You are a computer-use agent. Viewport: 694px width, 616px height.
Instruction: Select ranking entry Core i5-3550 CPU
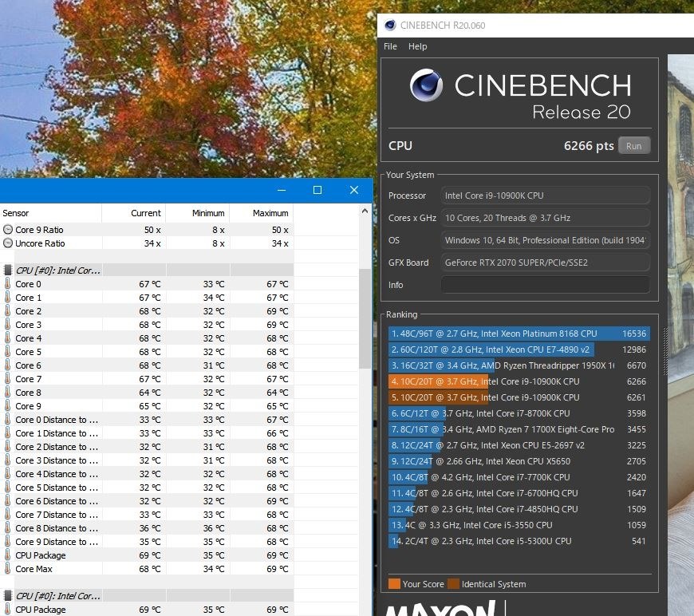point(519,525)
